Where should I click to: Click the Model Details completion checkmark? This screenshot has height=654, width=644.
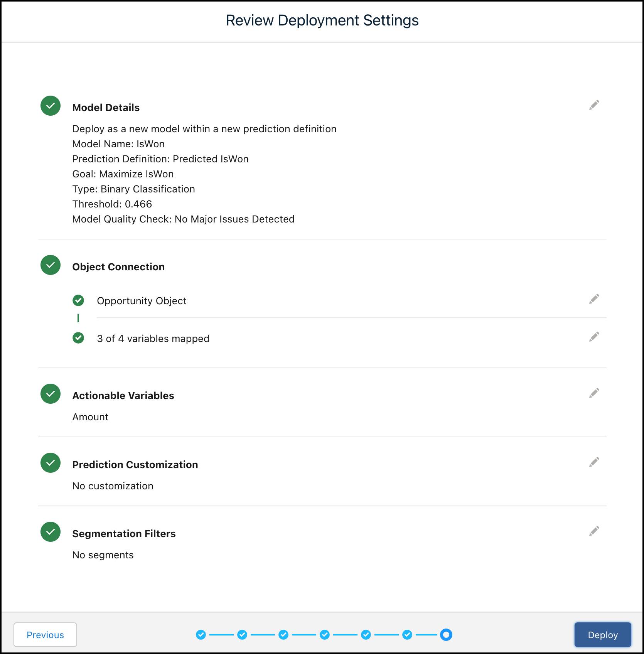pos(50,105)
